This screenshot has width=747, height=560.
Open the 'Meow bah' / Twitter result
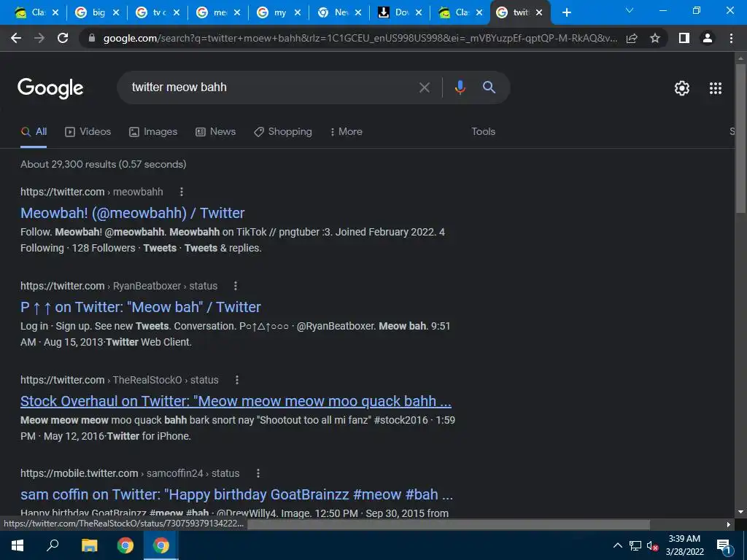click(141, 307)
